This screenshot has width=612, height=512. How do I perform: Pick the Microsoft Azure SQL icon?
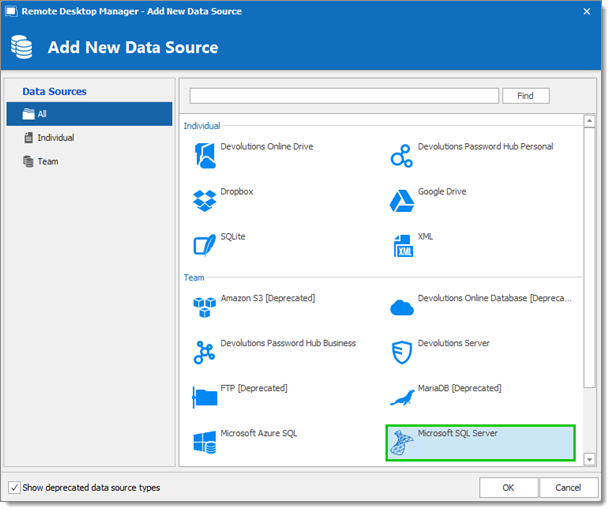[205, 443]
